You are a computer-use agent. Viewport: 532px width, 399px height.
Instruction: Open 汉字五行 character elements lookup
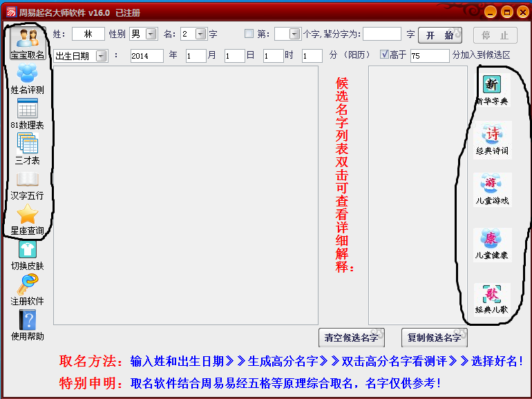pyautogui.click(x=27, y=184)
